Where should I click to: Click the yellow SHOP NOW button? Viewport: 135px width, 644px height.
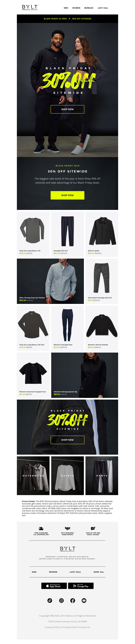[x=67, y=195]
